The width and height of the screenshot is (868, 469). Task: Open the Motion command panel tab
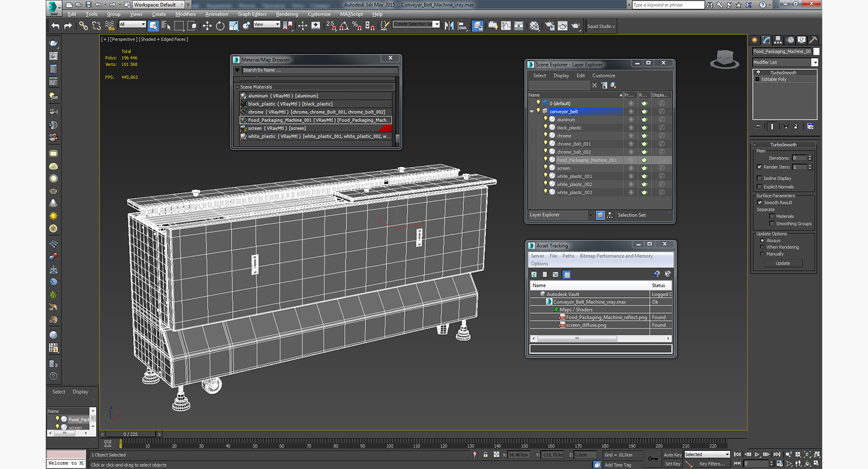[791, 40]
